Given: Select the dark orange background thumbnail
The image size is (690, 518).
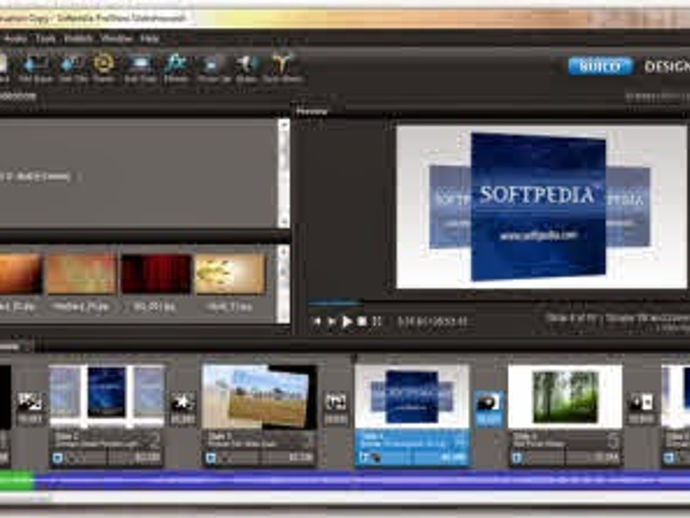Looking at the screenshot, I should pos(21,274).
